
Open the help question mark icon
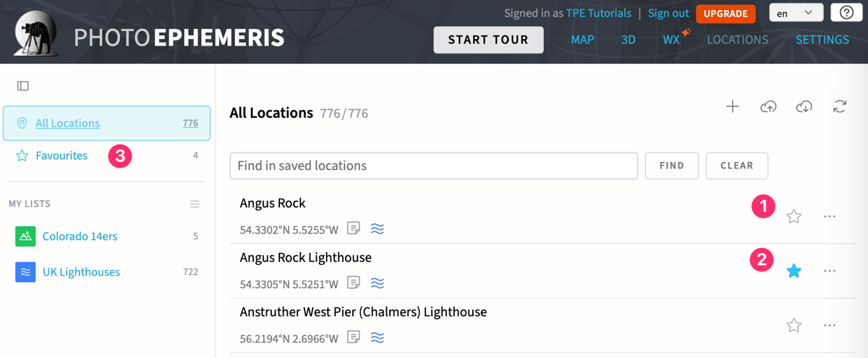[846, 13]
